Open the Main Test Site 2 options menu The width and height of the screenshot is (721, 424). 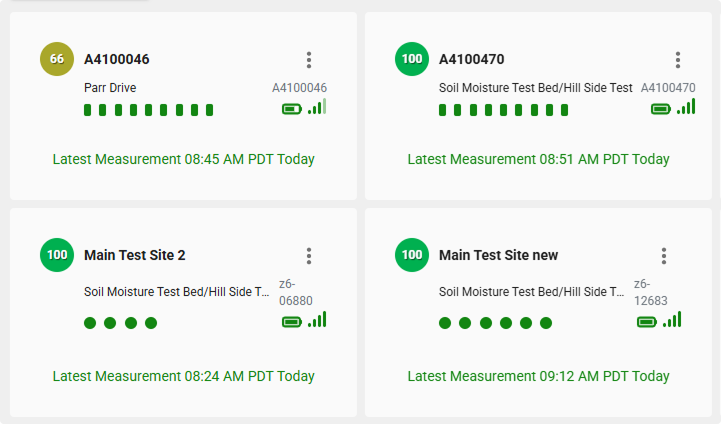[x=309, y=256]
